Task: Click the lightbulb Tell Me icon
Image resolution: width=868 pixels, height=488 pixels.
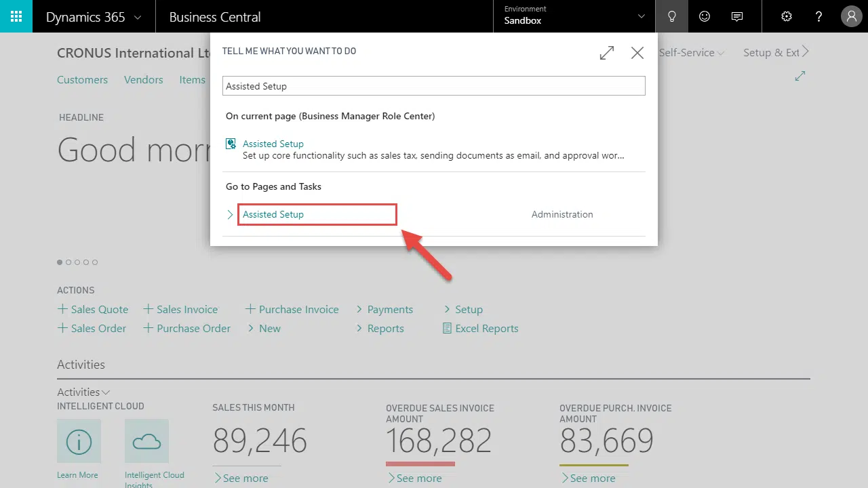Action: coord(672,16)
